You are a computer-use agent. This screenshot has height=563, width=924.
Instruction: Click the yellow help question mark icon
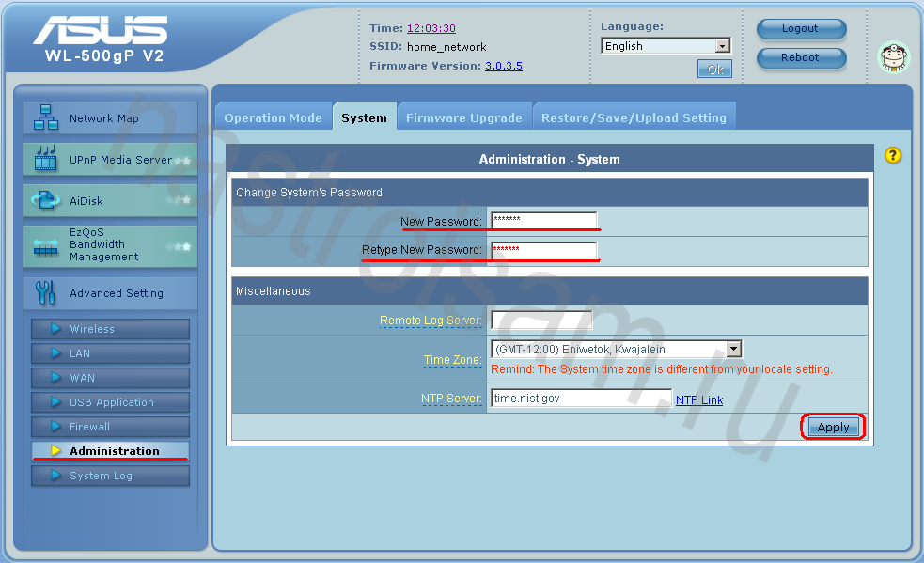pos(893,155)
